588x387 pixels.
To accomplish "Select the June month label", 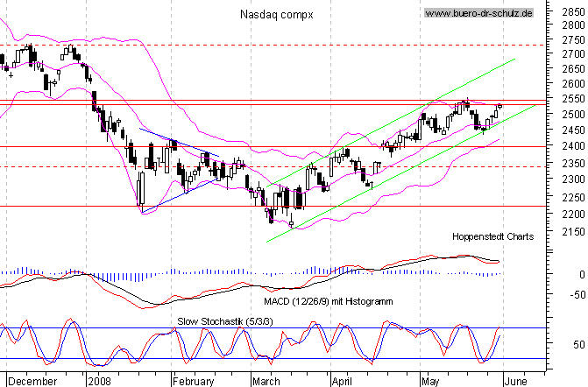I will point(515,382).
